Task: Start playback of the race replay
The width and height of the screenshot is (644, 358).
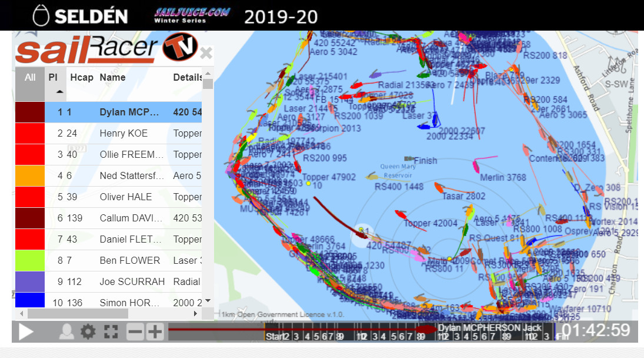Action: point(26,332)
